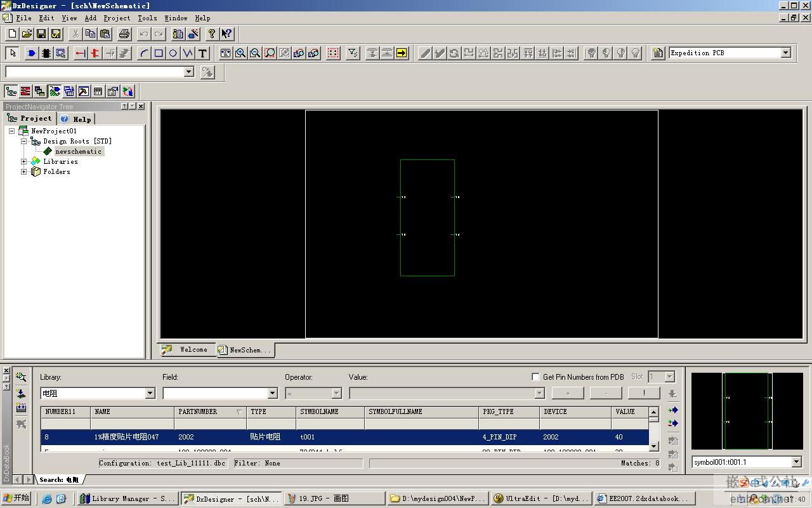The image size is (812, 508).
Task: Click the exclamation (!) apply filter button
Action: (644, 393)
